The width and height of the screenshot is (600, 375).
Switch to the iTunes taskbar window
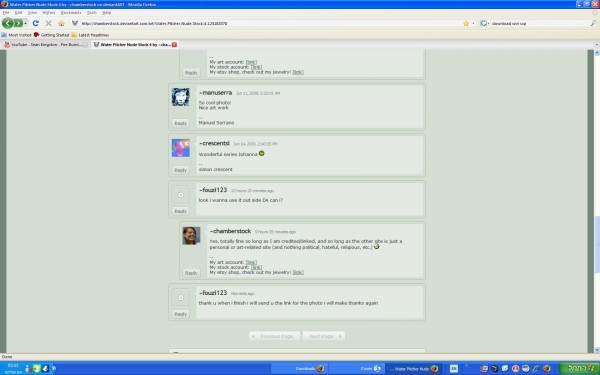(x=356, y=368)
